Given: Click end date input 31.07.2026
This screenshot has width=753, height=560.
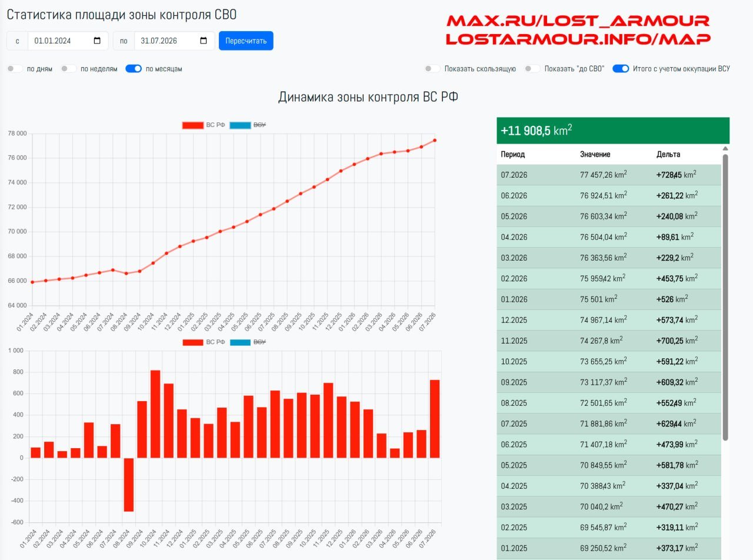Looking at the screenshot, I should [175, 41].
